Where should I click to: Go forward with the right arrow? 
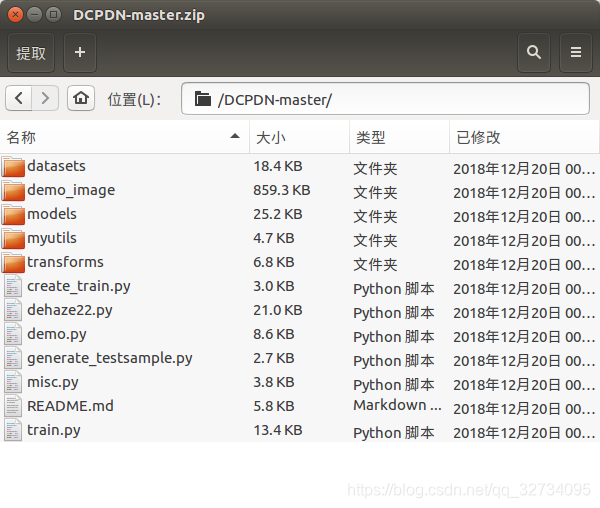(x=45, y=98)
